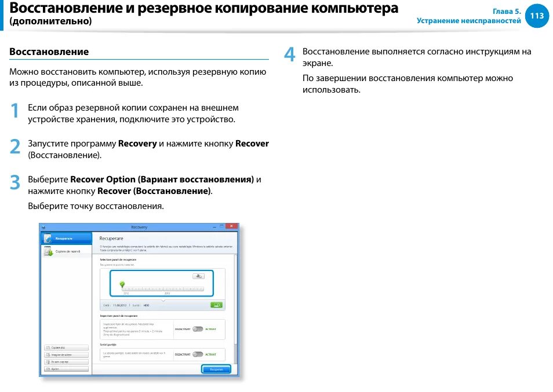
Task: Click the blue Recuperare button at the bottom
Action: [216, 369]
